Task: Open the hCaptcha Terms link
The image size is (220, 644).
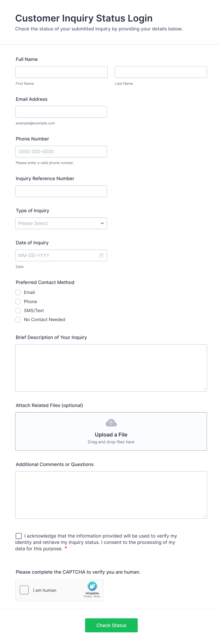Action: tap(97, 597)
